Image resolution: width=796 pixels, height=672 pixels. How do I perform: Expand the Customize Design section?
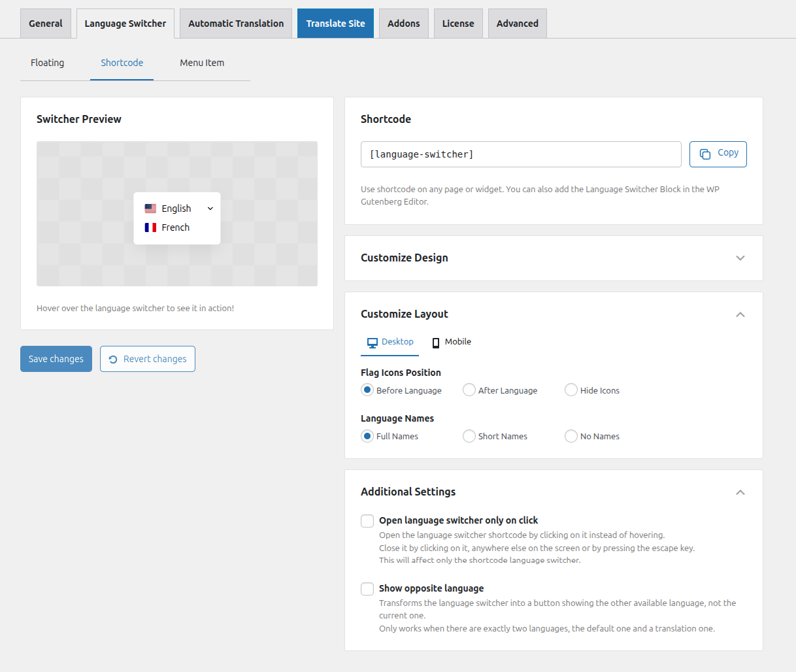[x=740, y=258]
